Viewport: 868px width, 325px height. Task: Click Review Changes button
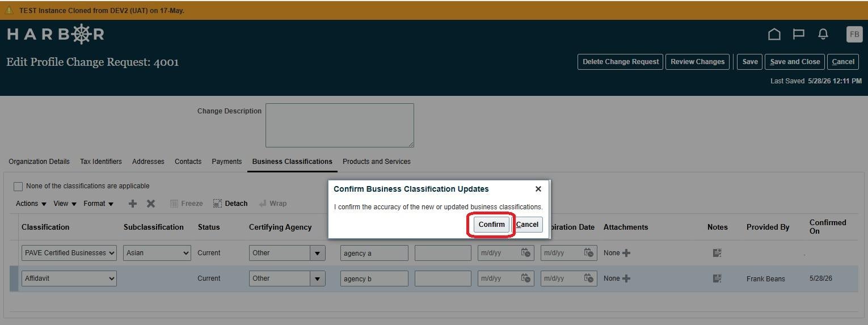[697, 62]
